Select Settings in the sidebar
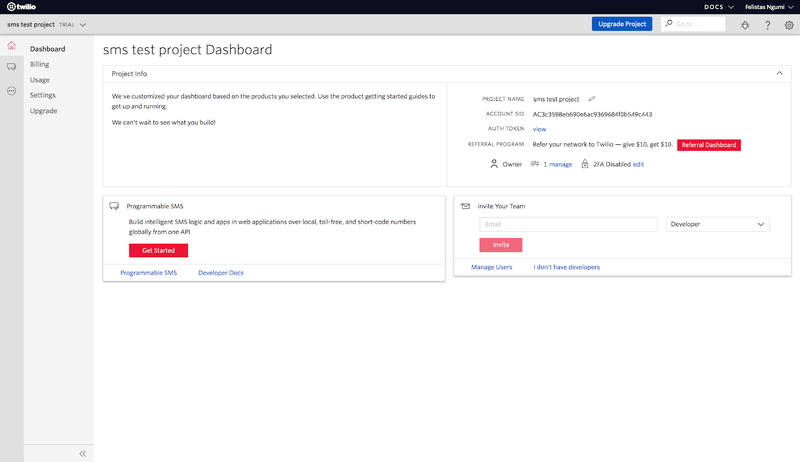This screenshot has height=462, width=800. [42, 95]
